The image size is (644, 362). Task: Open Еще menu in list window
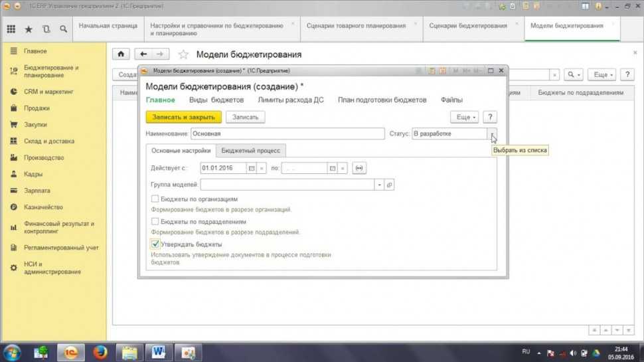click(603, 75)
